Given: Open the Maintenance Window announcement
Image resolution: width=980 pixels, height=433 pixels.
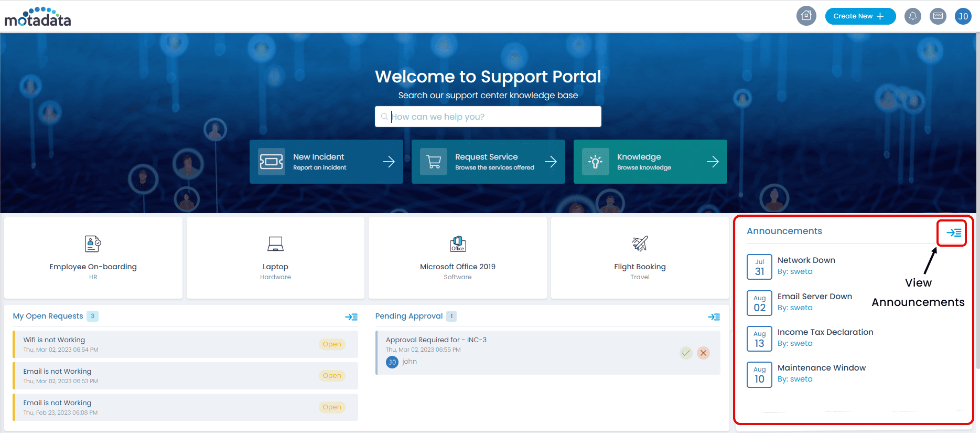Looking at the screenshot, I should pos(822,368).
